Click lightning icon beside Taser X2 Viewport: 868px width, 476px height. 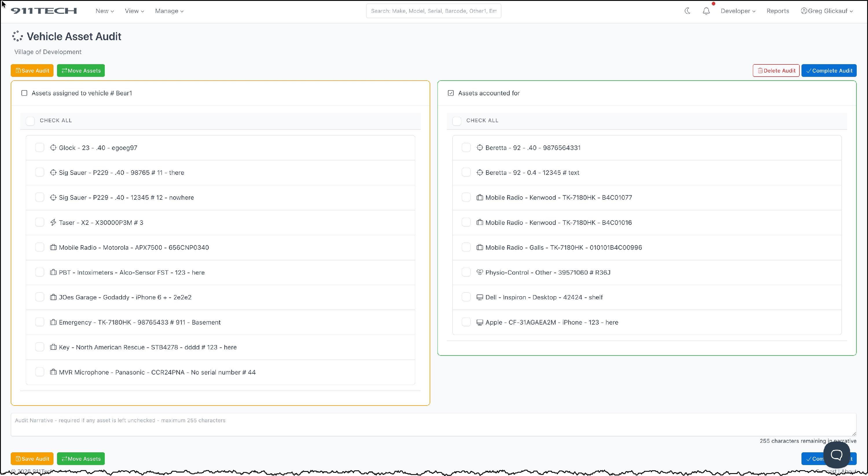click(53, 222)
